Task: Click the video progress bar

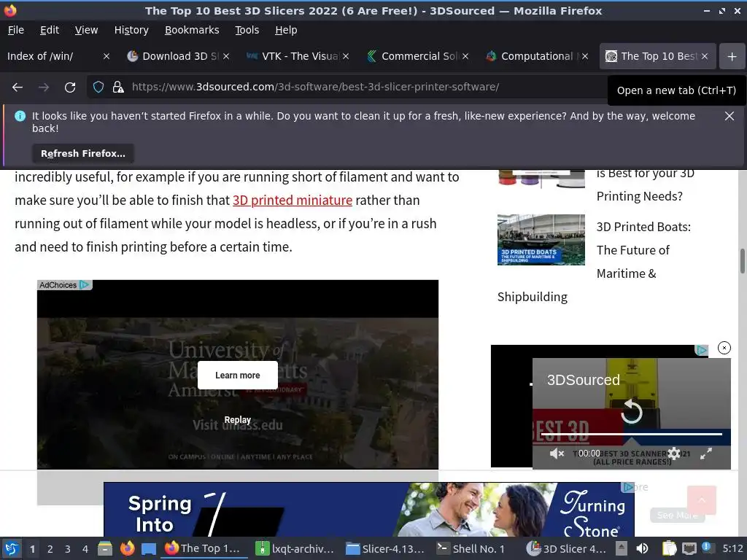Action: tap(632, 434)
